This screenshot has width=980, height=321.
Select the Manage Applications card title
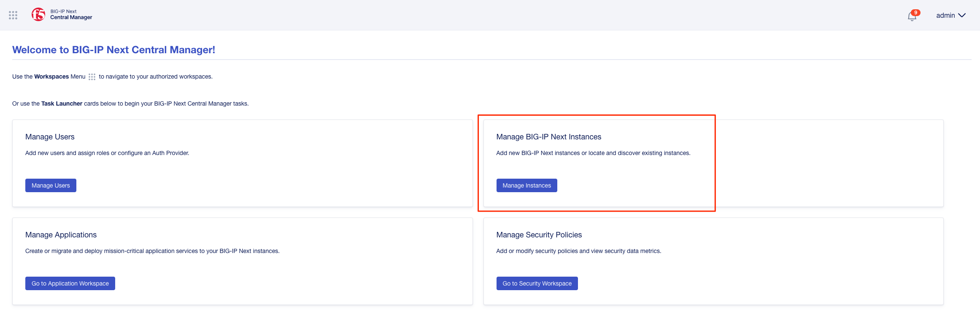pos(61,235)
